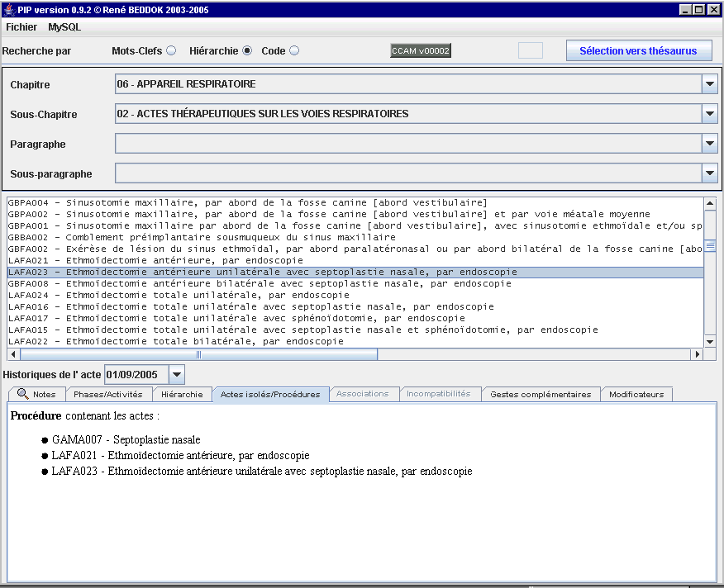Click the empty Paragraphe combo box
This screenshot has width=724, height=588.
[x=408, y=144]
